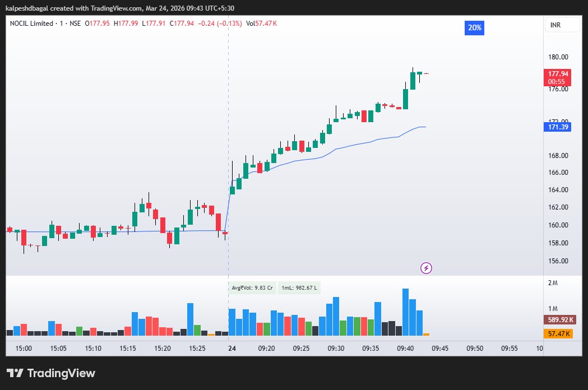This screenshot has height=390, width=588.
Task: Click the 158.00 price axis label
Action: pyautogui.click(x=558, y=243)
